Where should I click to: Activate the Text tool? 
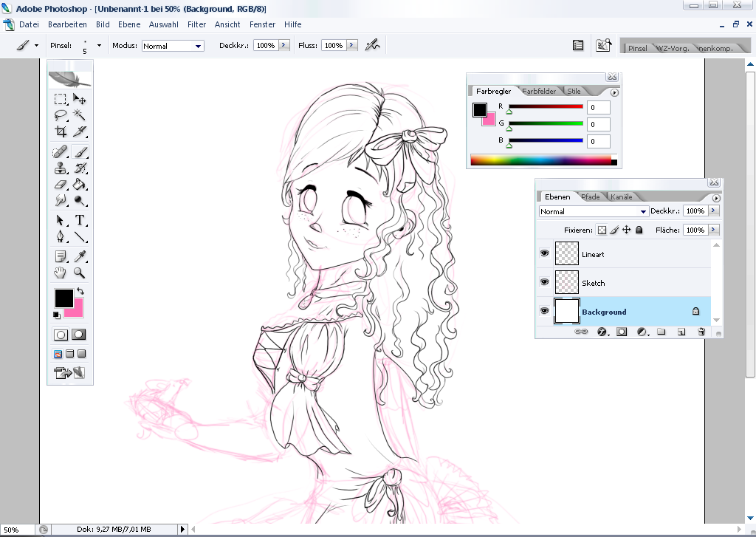80,220
